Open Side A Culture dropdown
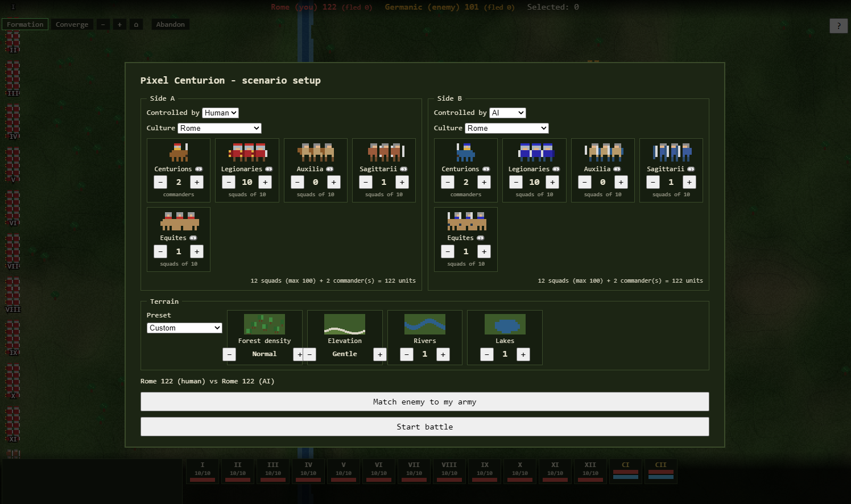The width and height of the screenshot is (851, 504). (x=220, y=128)
